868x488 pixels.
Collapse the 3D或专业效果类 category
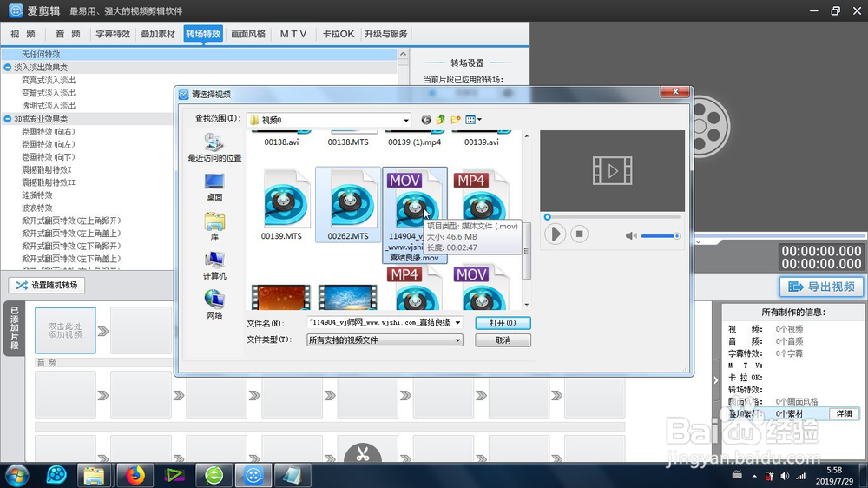8,119
